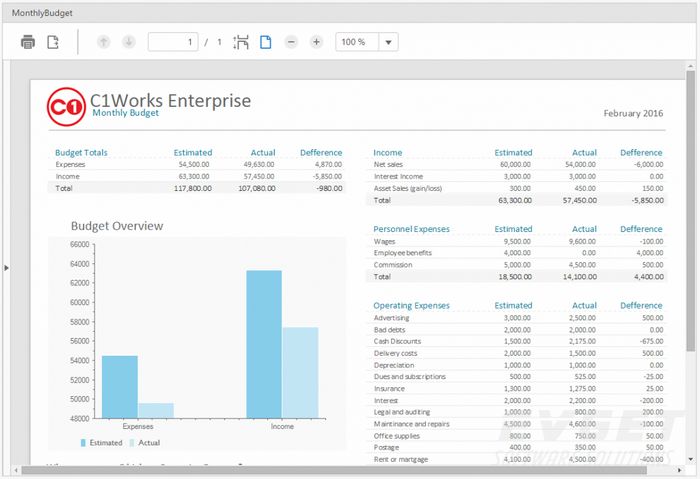Click the Expenses Estimated bar
Viewport: 700px width, 479px height.
pyautogui.click(x=120, y=387)
